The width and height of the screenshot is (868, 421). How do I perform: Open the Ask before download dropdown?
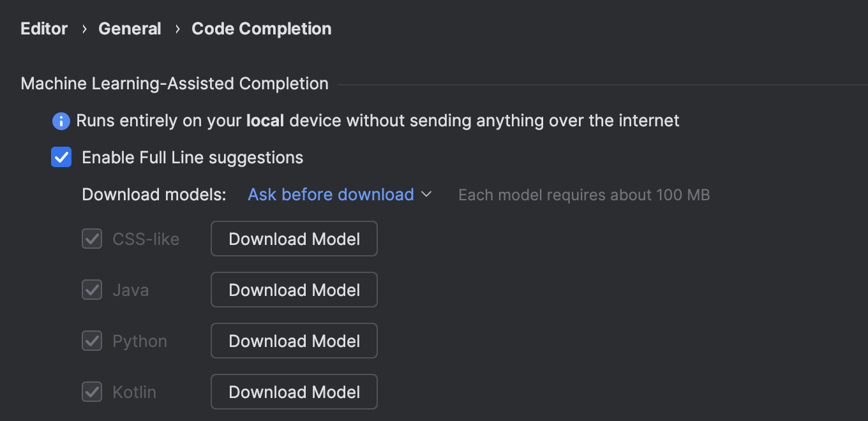(x=340, y=194)
